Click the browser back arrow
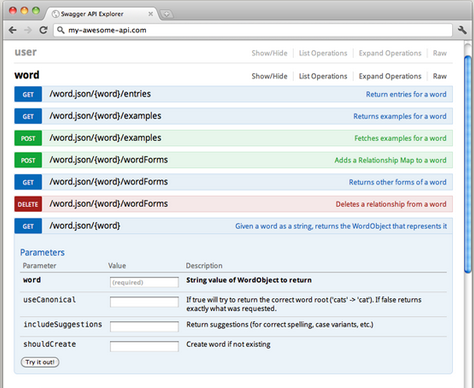Image resolution: width=474 pixels, height=388 pixels. (13, 30)
